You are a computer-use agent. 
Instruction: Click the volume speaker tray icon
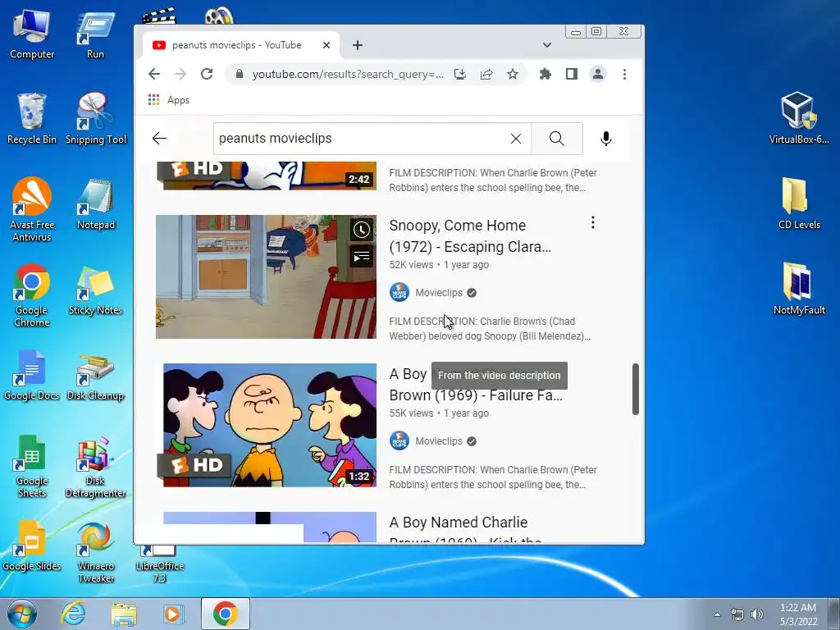(x=756, y=614)
